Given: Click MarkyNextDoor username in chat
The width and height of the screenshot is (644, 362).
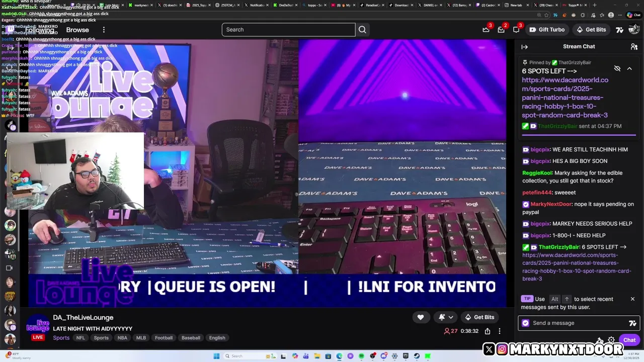Looking at the screenshot, I should [551, 204].
